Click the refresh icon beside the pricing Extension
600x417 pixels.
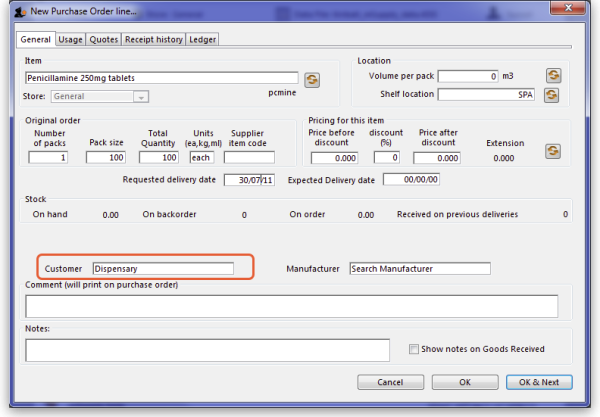[x=552, y=151]
